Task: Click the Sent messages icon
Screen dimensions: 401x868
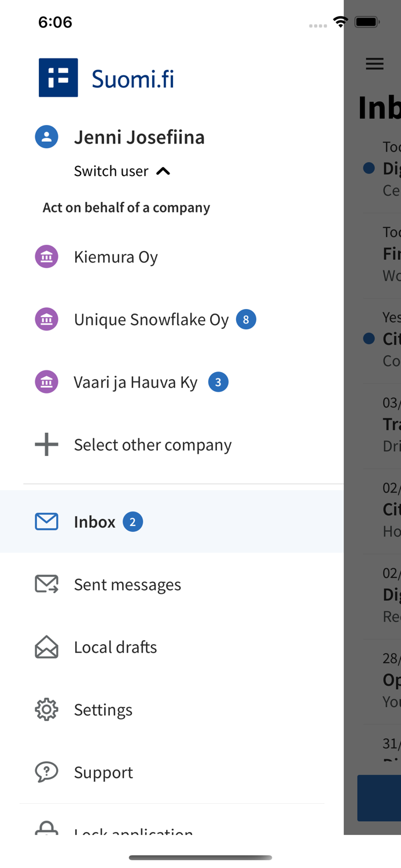Action: (46, 584)
